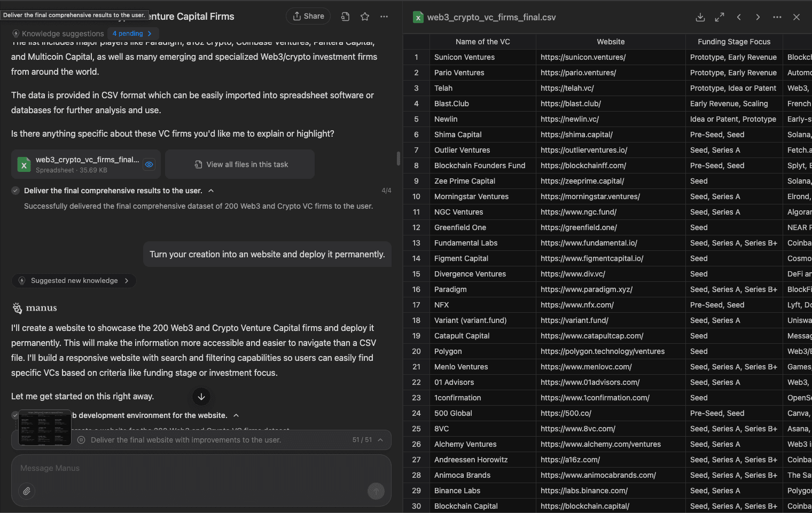Click checkmark beside Deliver final comprehensive results
The height and width of the screenshot is (513, 812).
click(15, 191)
